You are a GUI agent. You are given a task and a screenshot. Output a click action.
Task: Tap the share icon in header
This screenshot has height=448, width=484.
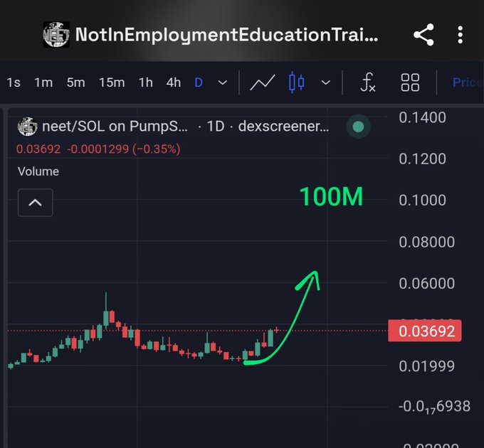tap(423, 35)
